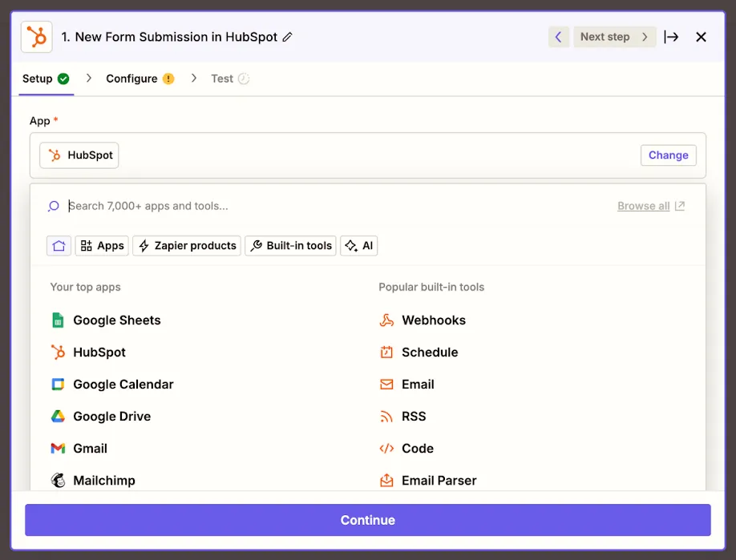
Task: Click the chevron between Setup and Configure
Action: (x=89, y=78)
